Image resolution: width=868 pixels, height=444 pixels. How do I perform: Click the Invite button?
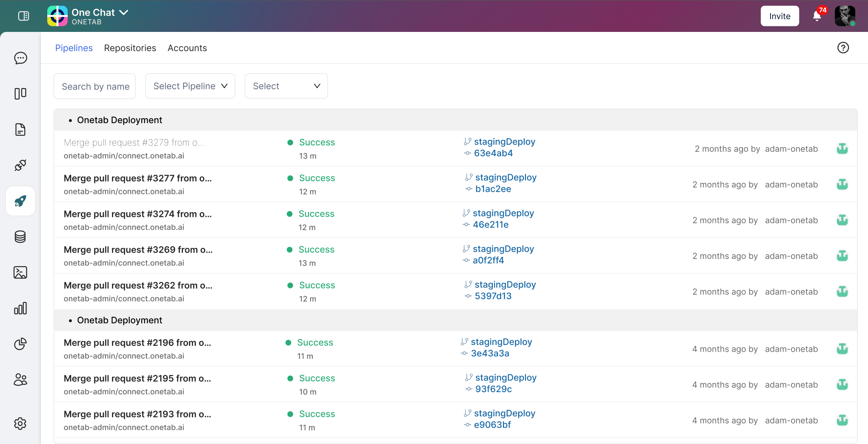coord(780,16)
